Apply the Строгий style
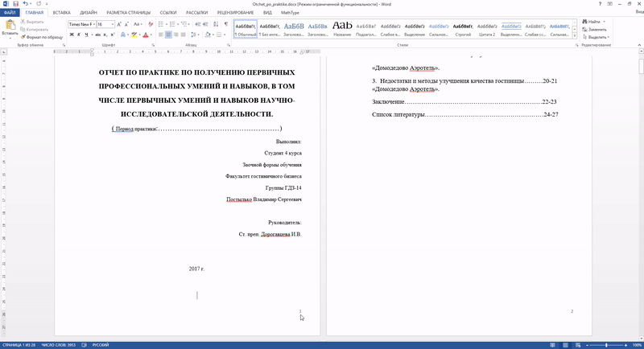This screenshot has width=644, height=349. coord(463,29)
